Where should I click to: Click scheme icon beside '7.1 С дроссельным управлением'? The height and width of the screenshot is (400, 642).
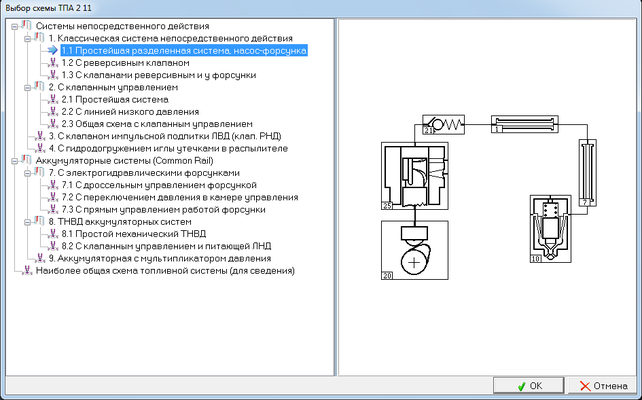[x=53, y=185]
